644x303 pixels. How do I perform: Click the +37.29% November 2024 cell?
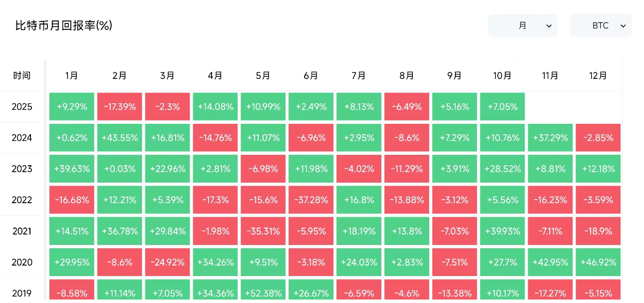pyautogui.click(x=550, y=138)
